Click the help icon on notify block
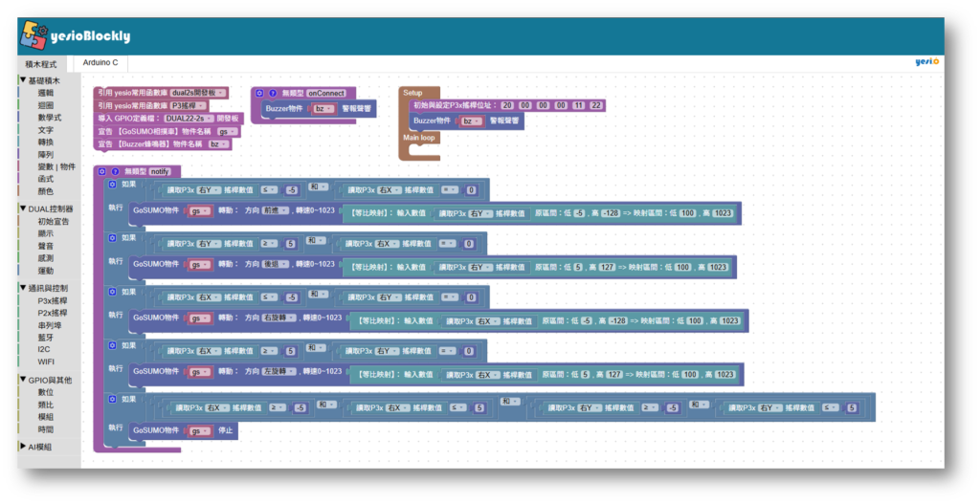 click(x=115, y=171)
